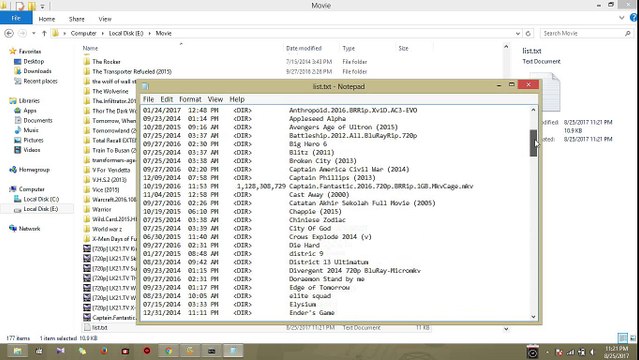Click the list.txt preview thumbnail icon
The width and height of the screenshot is (639, 360).
click(551, 92)
